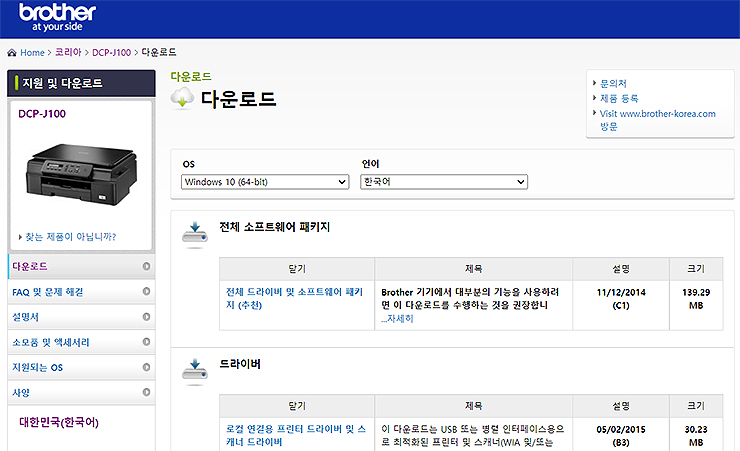Click the arrow icon beside sidebar 다운로드
Viewport: 740px width, 451px height.
point(146,267)
